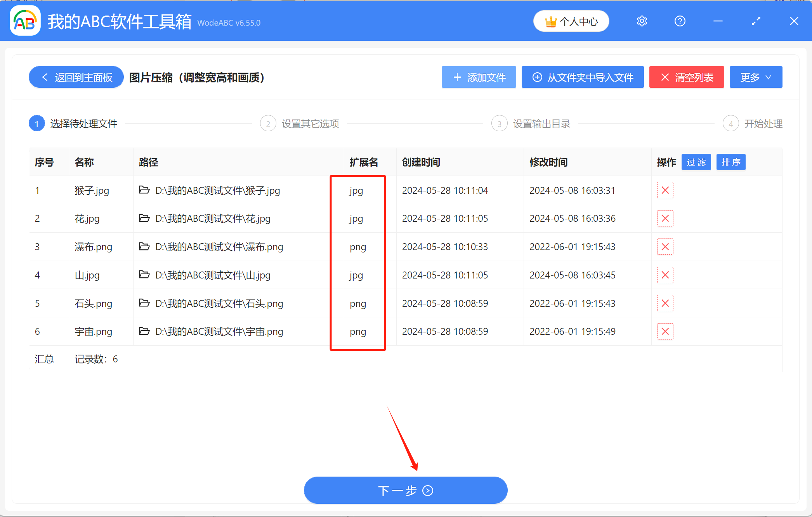Open folder icon for 花.jpg path
The image size is (812, 517).
click(x=144, y=218)
